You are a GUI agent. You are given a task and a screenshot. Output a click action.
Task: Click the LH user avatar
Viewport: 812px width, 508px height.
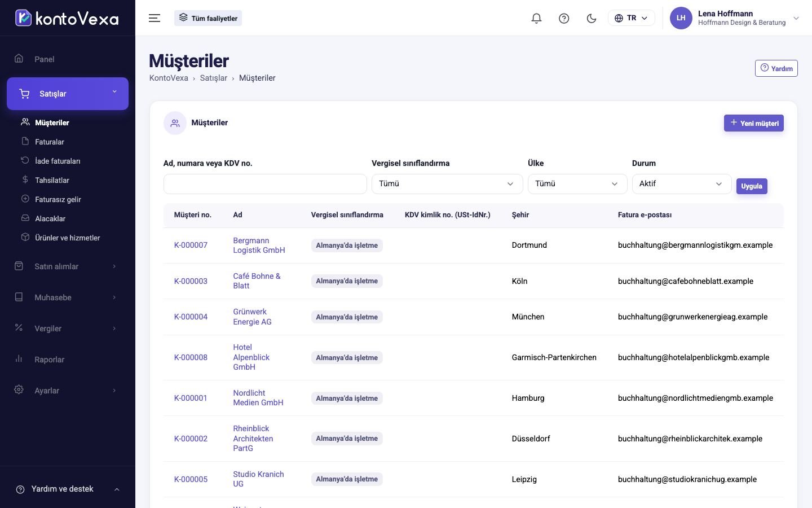point(681,18)
